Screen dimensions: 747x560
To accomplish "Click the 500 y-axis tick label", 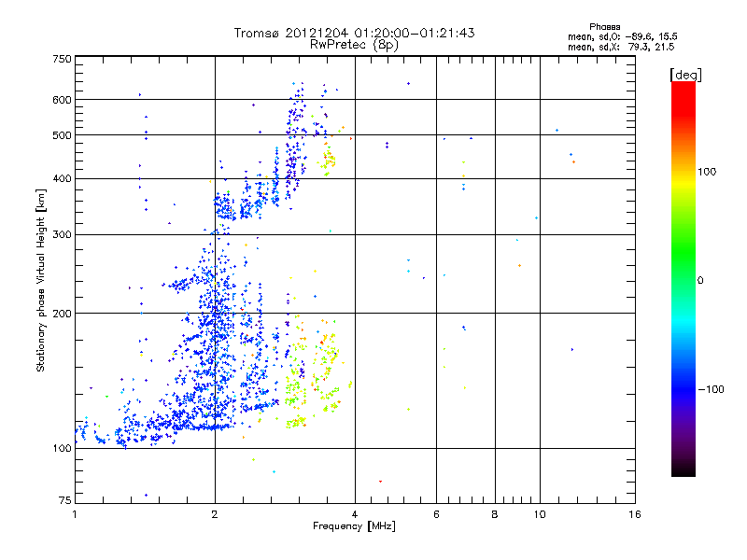I will [x=62, y=135].
